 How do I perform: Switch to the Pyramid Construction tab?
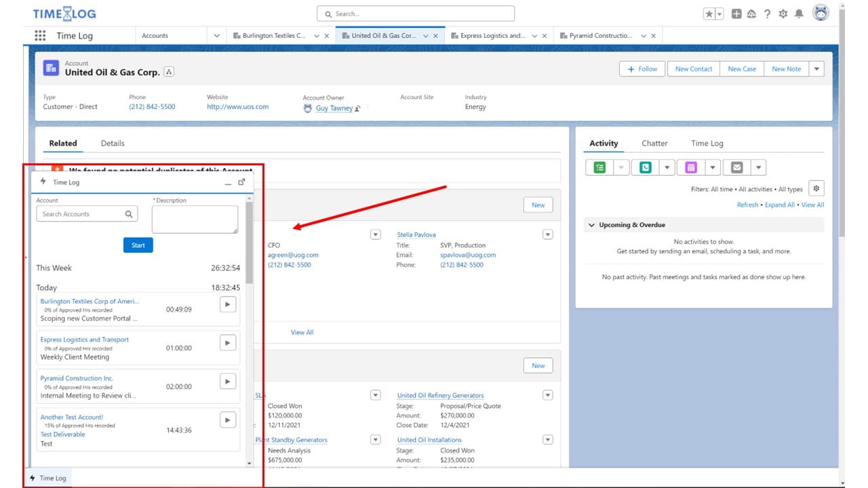(601, 36)
